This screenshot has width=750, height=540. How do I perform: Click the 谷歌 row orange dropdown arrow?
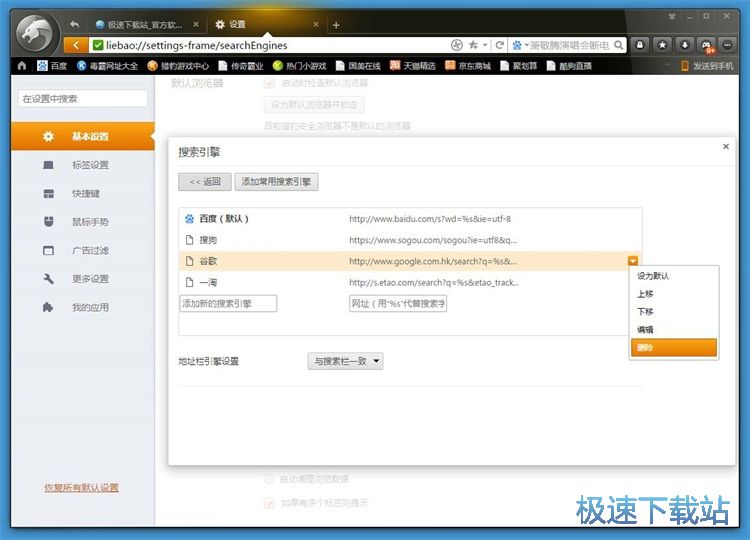(633, 261)
